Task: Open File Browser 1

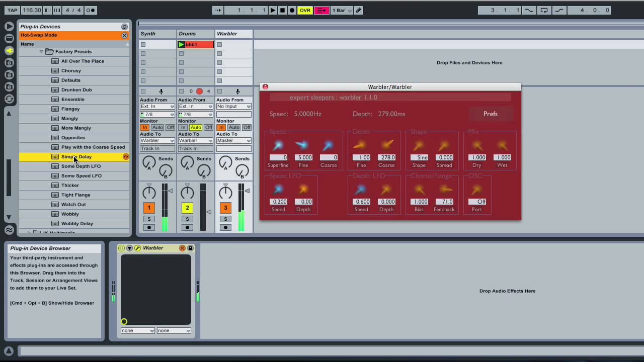Action: coord(9,62)
